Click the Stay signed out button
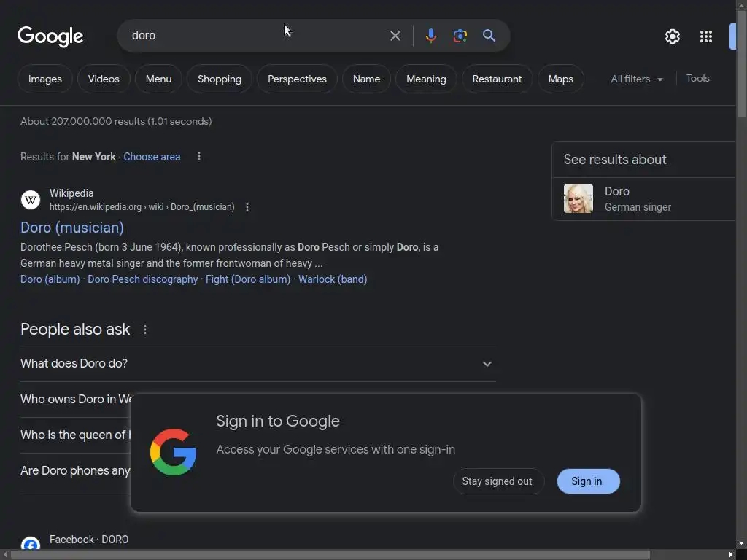 pyautogui.click(x=498, y=481)
